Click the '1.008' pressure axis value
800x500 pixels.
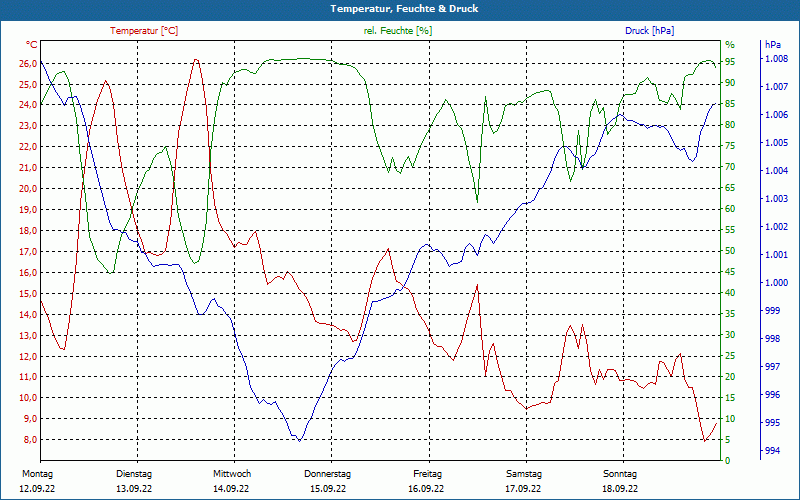click(x=777, y=59)
